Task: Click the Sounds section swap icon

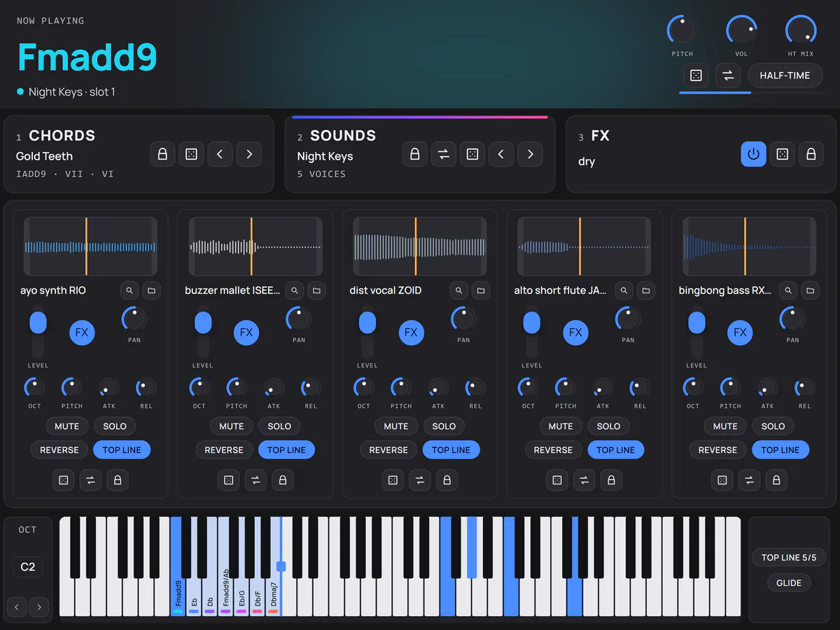Action: [443, 154]
